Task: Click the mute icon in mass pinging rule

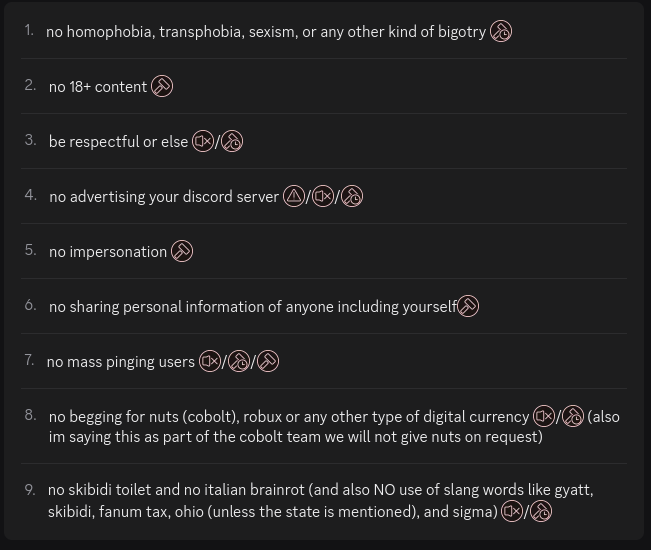Action: pos(210,361)
